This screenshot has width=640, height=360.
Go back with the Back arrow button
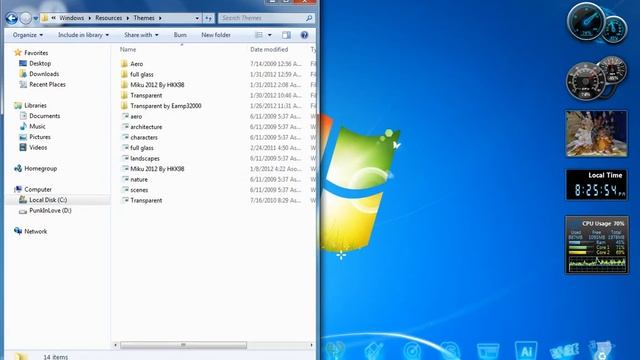click(12, 18)
